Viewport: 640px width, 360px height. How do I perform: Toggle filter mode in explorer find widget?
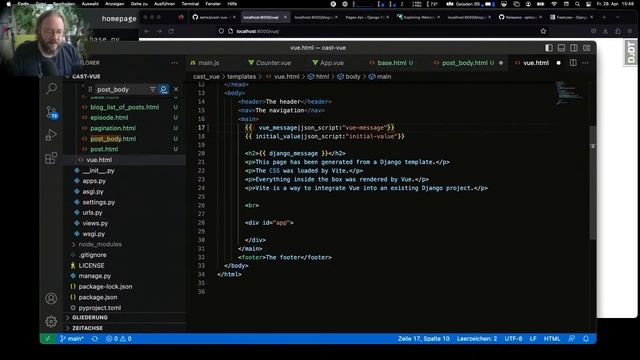coord(153,89)
